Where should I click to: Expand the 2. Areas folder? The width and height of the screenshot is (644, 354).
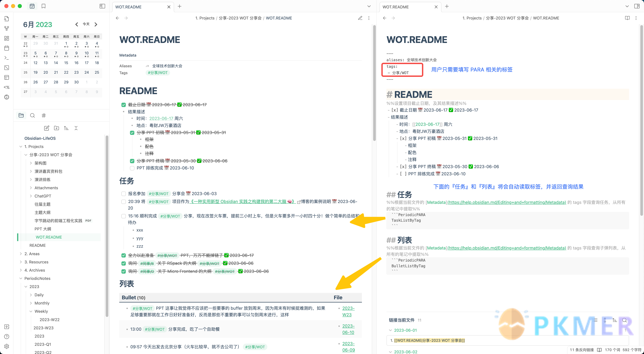pyautogui.click(x=21, y=254)
